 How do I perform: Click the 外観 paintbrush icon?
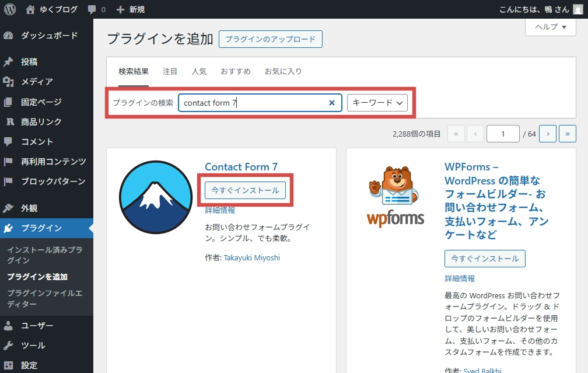(x=8, y=208)
